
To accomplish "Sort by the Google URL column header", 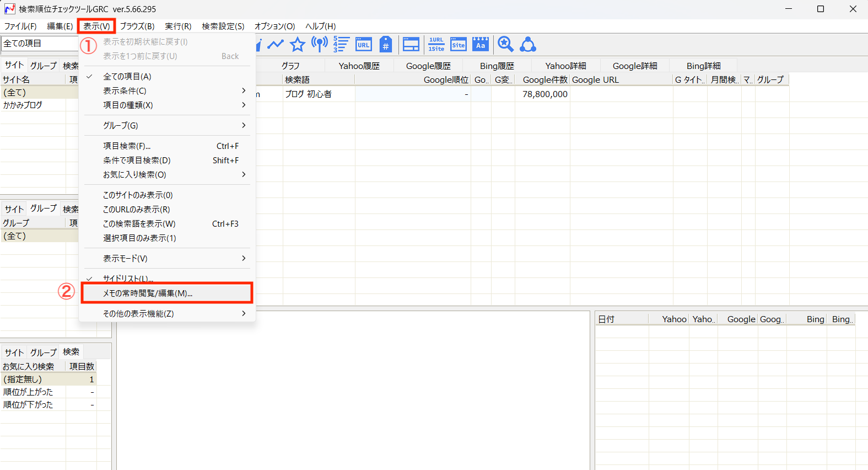I will tap(621, 79).
